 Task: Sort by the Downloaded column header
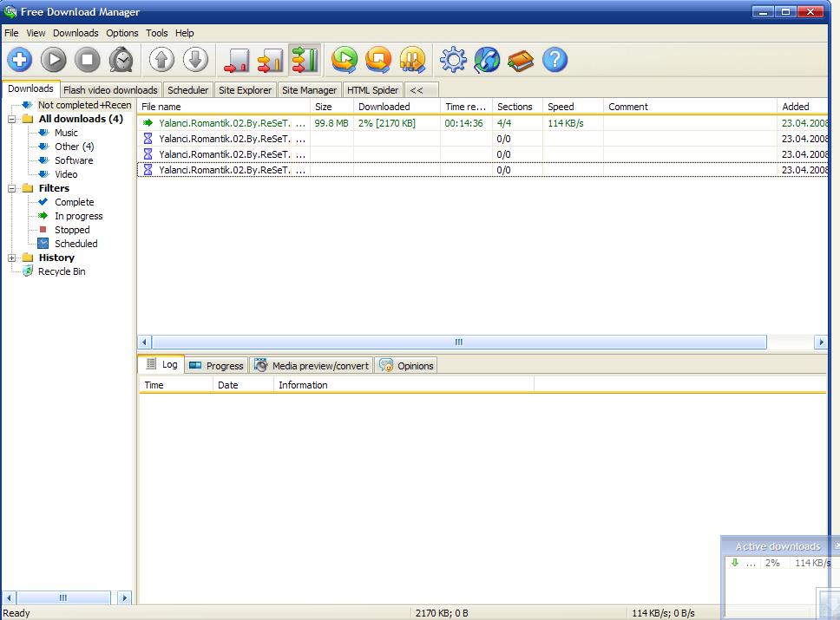pos(397,107)
